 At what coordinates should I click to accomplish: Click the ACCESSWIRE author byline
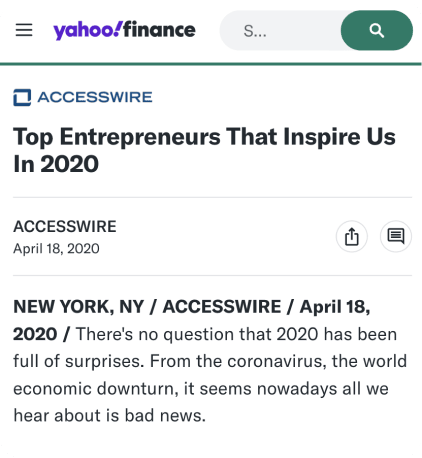coord(65,227)
